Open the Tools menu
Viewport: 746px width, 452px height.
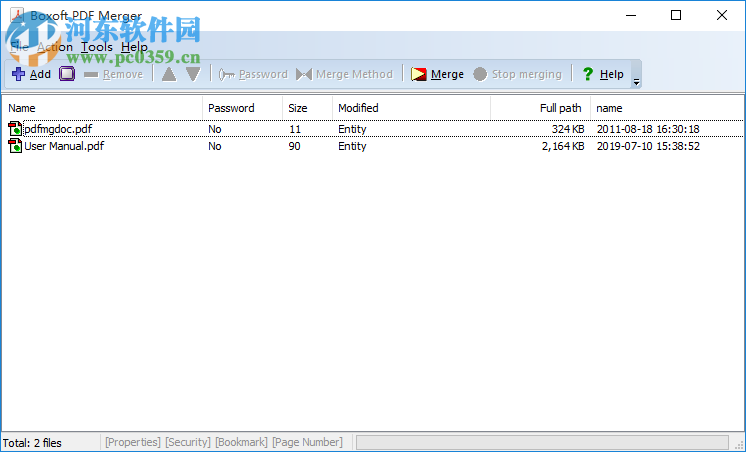(x=97, y=47)
